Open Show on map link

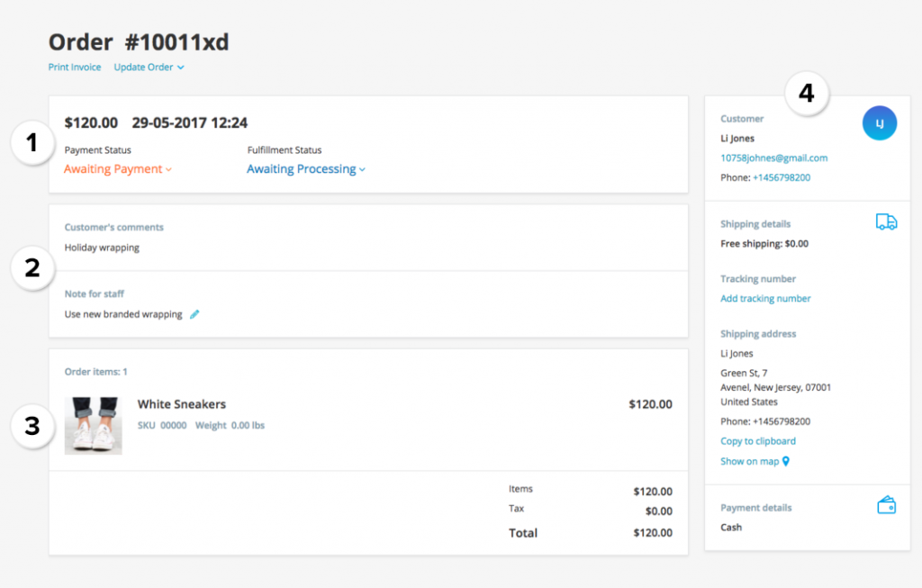[x=748, y=461]
